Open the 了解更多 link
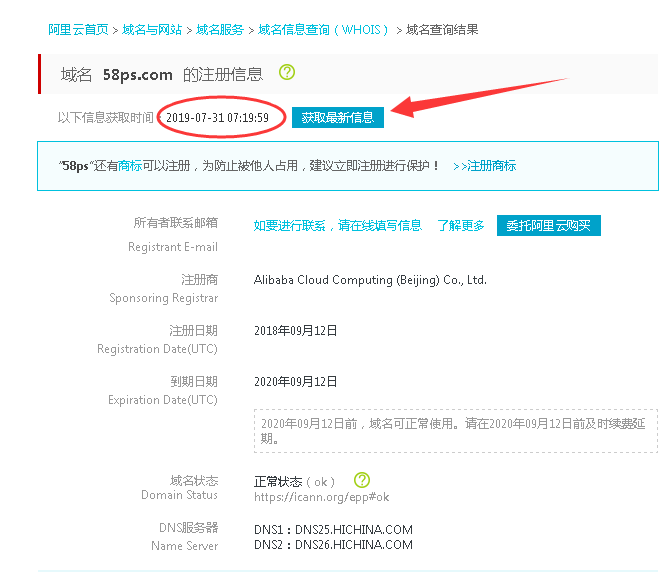The width and height of the screenshot is (669, 572). tap(461, 225)
